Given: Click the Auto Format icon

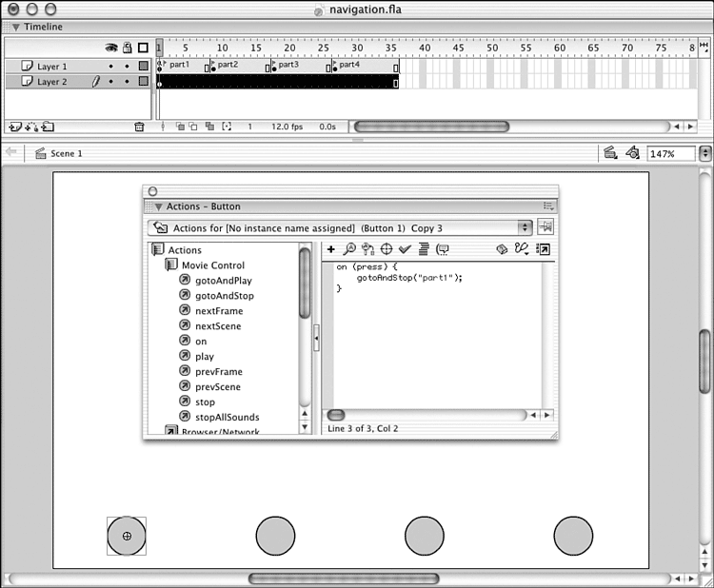Looking at the screenshot, I should pos(424,249).
